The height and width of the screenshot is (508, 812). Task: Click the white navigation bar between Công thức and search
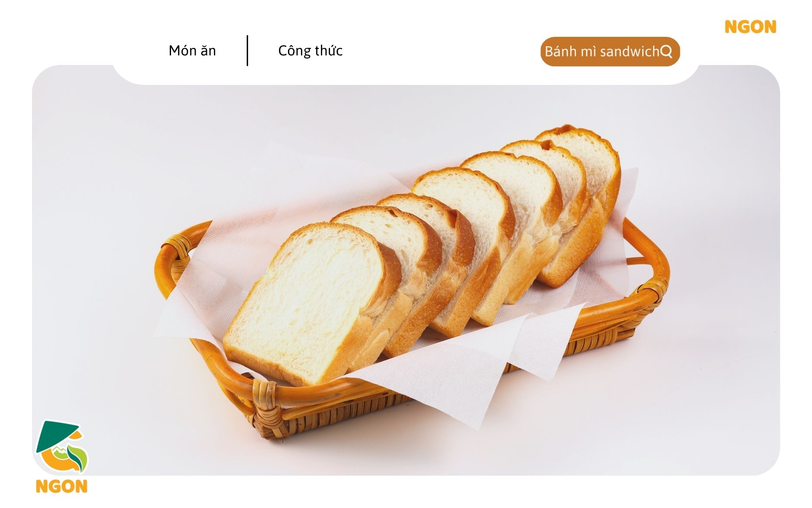442,51
